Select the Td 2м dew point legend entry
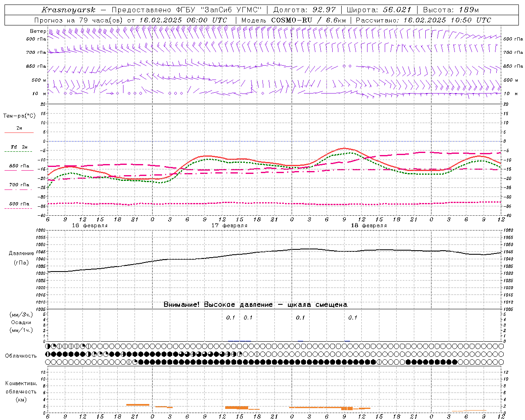 19,147
